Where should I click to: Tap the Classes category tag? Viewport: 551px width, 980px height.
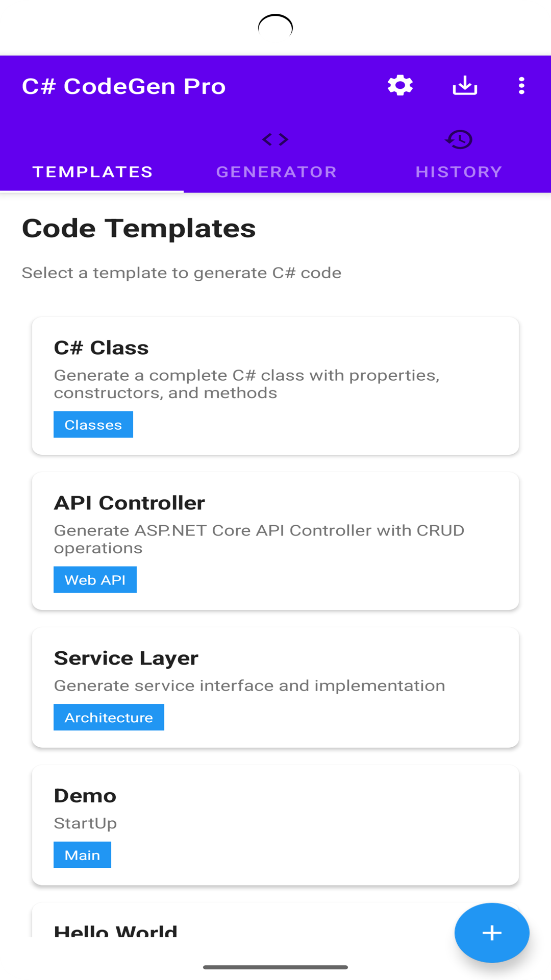coord(93,425)
